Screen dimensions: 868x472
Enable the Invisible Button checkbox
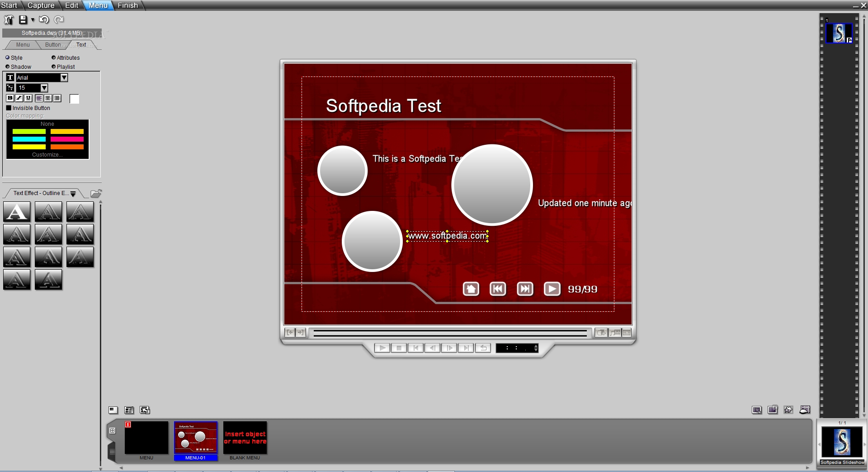(x=9, y=108)
